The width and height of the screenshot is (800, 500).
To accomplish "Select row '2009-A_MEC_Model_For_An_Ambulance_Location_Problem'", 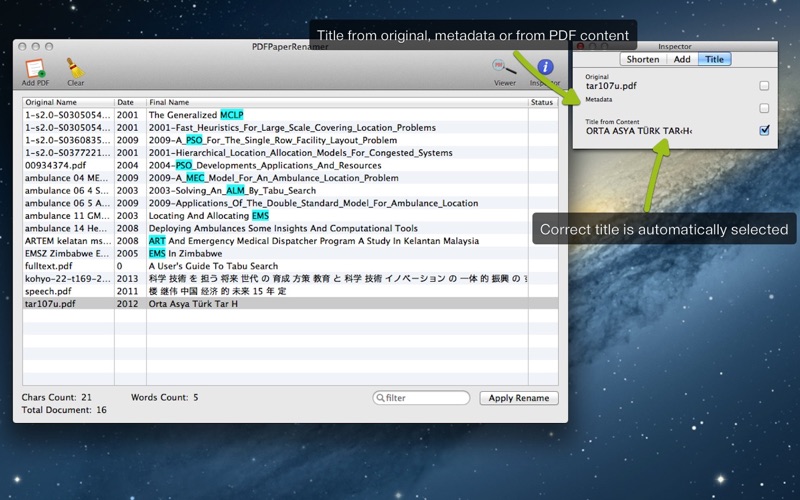I will pyautogui.click(x=290, y=178).
